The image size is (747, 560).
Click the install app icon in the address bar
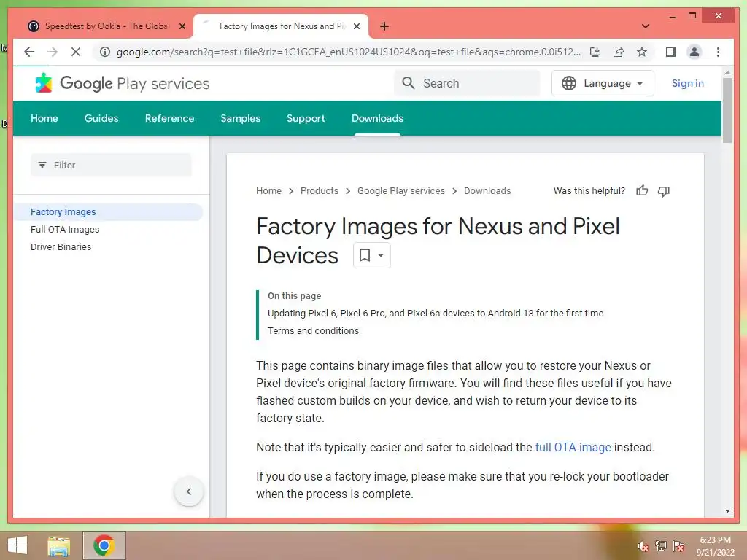click(x=595, y=52)
